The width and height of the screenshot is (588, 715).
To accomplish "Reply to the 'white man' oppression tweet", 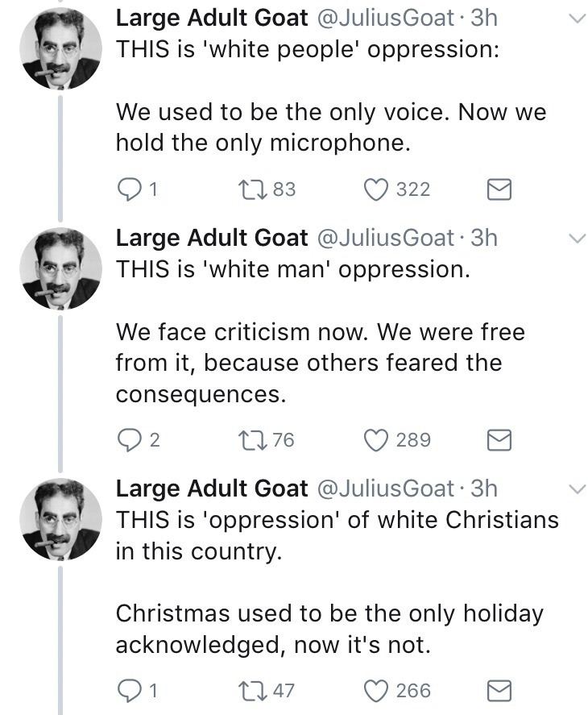I will pos(128,440).
